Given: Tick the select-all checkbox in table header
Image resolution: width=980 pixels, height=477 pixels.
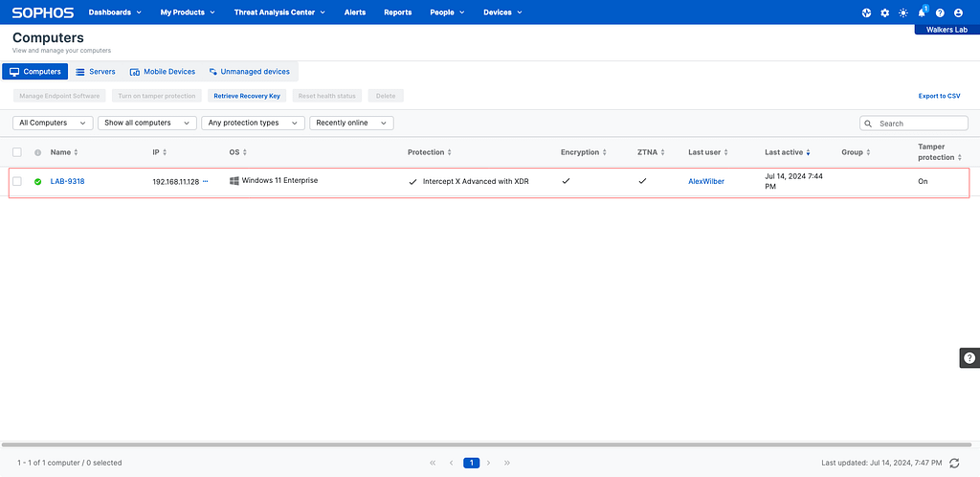Looking at the screenshot, I should coord(17,152).
